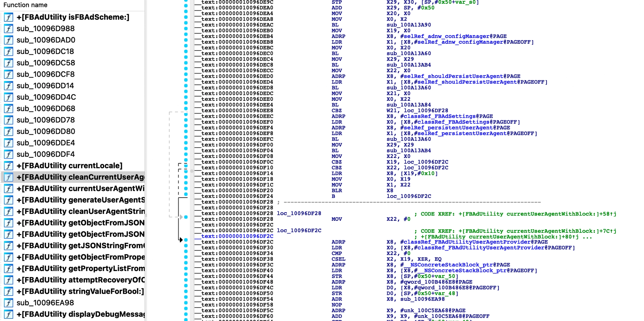
Task: Click function icon next to isFBAdScheme:
Action: [8, 17]
